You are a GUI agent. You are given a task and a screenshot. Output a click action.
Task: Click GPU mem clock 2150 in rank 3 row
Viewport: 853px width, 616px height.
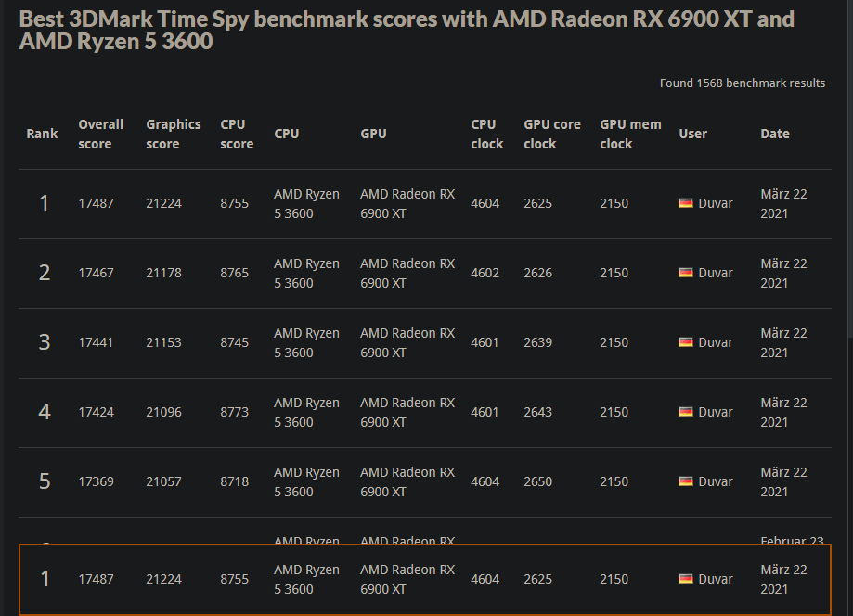click(614, 342)
